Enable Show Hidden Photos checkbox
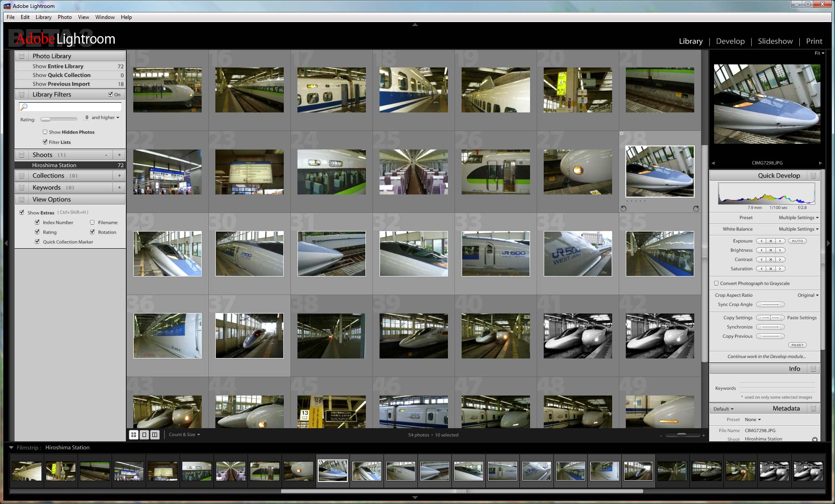The width and height of the screenshot is (835, 504). (x=45, y=132)
